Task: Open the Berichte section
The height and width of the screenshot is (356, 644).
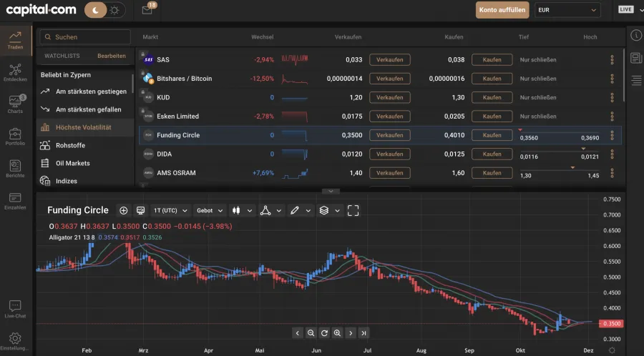Action: pyautogui.click(x=15, y=169)
